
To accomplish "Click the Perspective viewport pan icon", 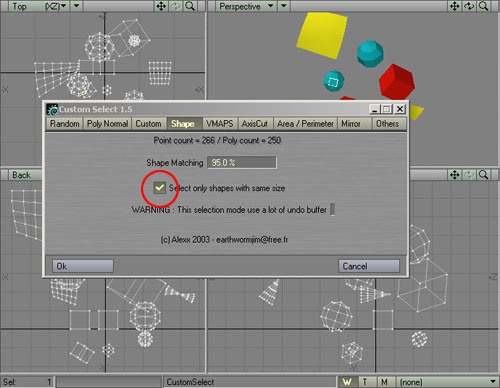I will tap(455, 6).
